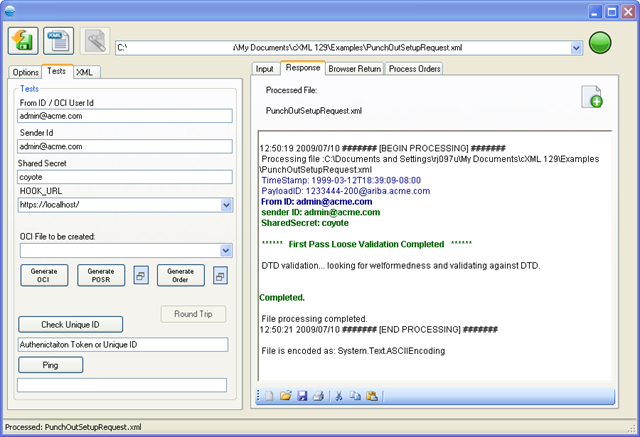
Task: Click the empty field below Ping button
Action: 122,385
